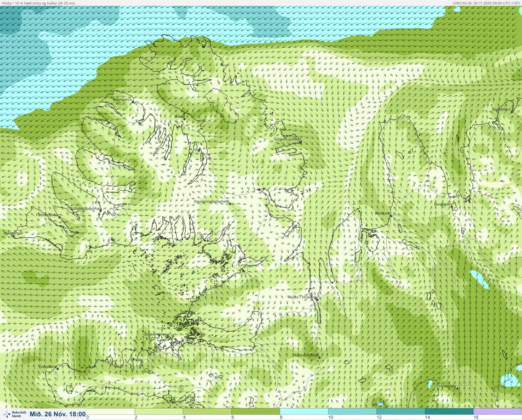
Task: Click the legend scale number 12
Action: coord(379,417)
